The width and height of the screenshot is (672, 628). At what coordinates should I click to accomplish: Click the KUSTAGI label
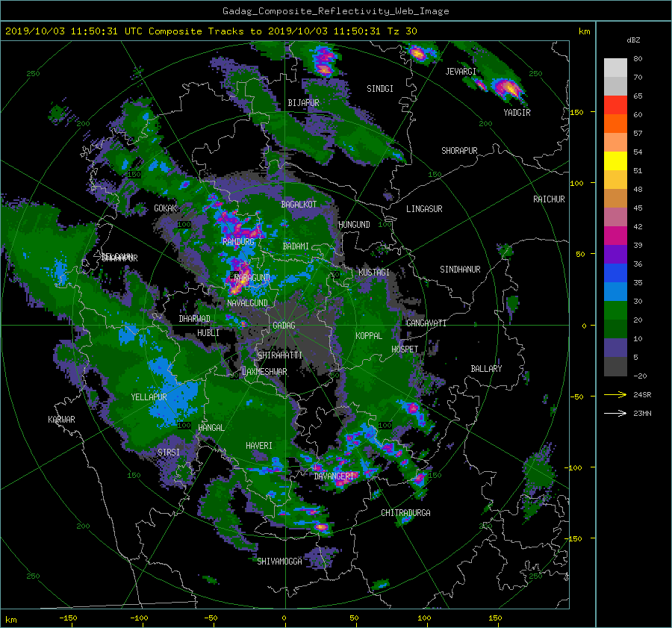pyautogui.click(x=374, y=273)
